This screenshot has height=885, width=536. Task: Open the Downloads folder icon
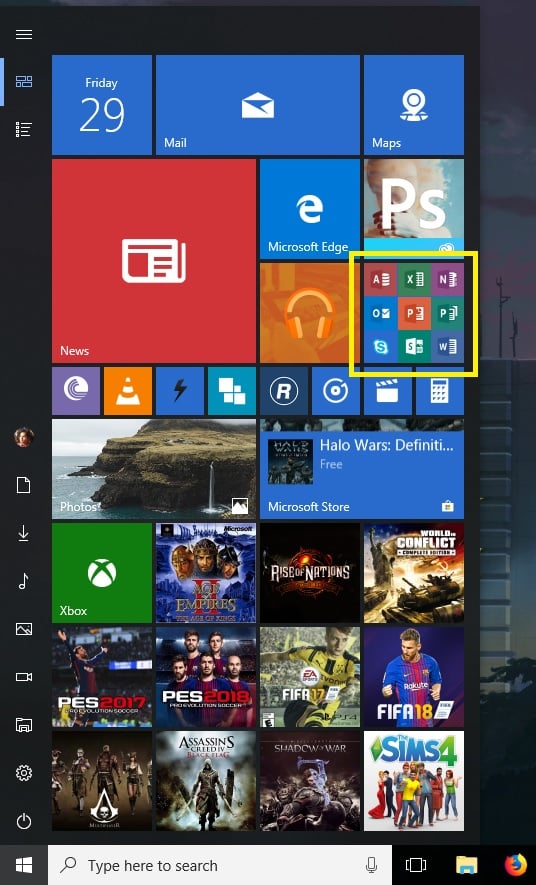pos(24,533)
